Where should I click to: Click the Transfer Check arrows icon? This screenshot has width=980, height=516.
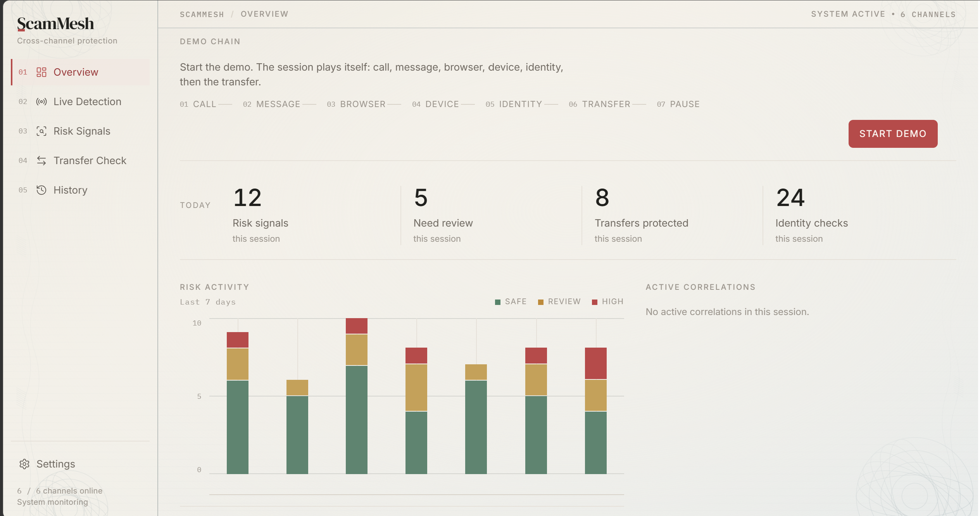pos(41,161)
